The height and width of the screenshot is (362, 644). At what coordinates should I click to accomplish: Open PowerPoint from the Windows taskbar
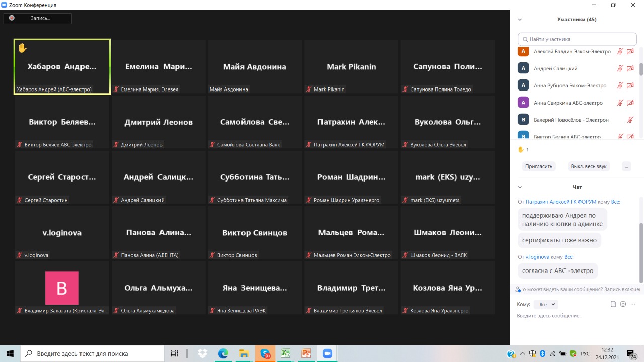(306, 353)
